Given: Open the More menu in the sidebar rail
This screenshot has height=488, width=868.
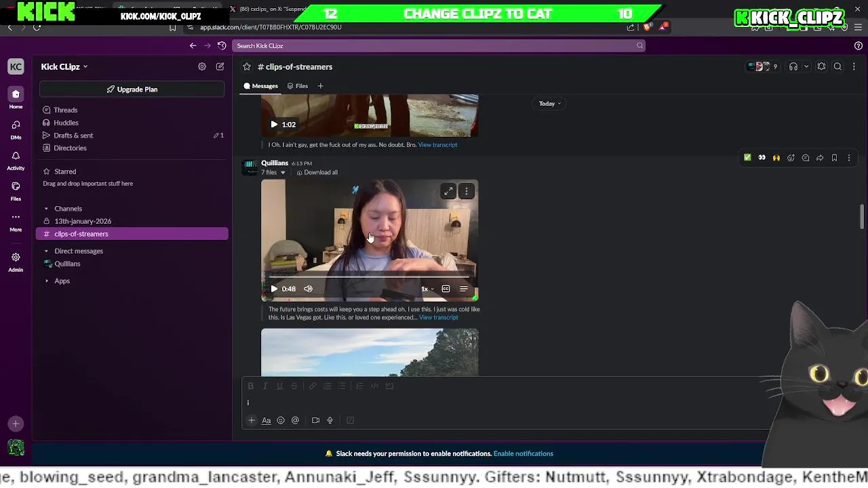Looking at the screenshot, I should pyautogui.click(x=16, y=222).
